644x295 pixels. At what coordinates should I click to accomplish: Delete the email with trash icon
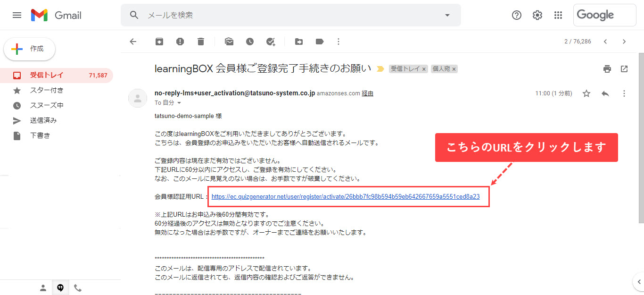[201, 42]
